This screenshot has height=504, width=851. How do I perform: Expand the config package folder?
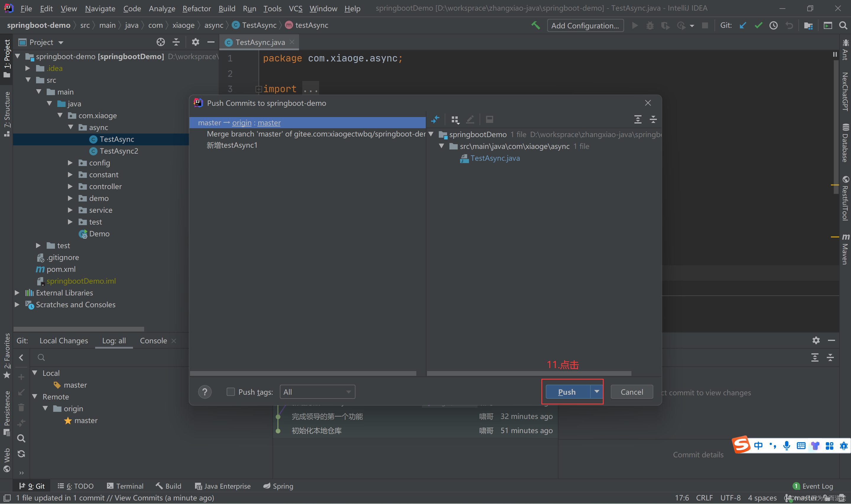70,163
